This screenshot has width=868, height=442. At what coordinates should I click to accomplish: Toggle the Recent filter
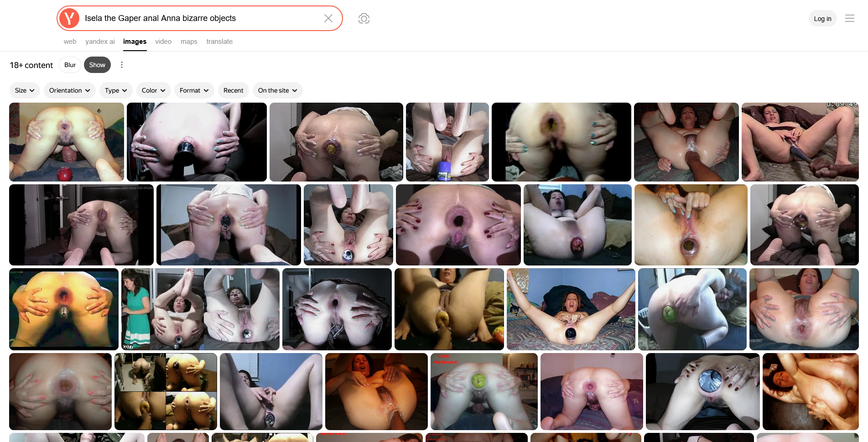tap(233, 90)
